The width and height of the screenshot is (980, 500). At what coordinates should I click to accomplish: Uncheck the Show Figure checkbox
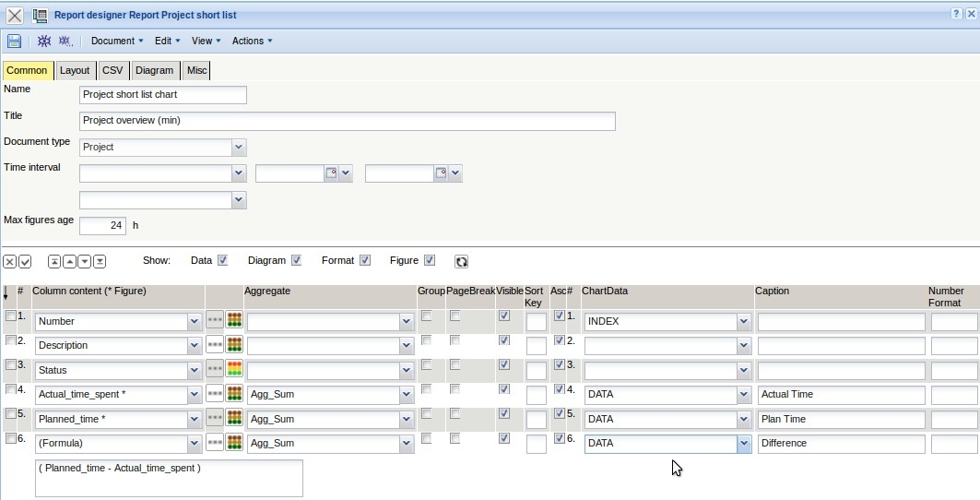[x=430, y=261]
